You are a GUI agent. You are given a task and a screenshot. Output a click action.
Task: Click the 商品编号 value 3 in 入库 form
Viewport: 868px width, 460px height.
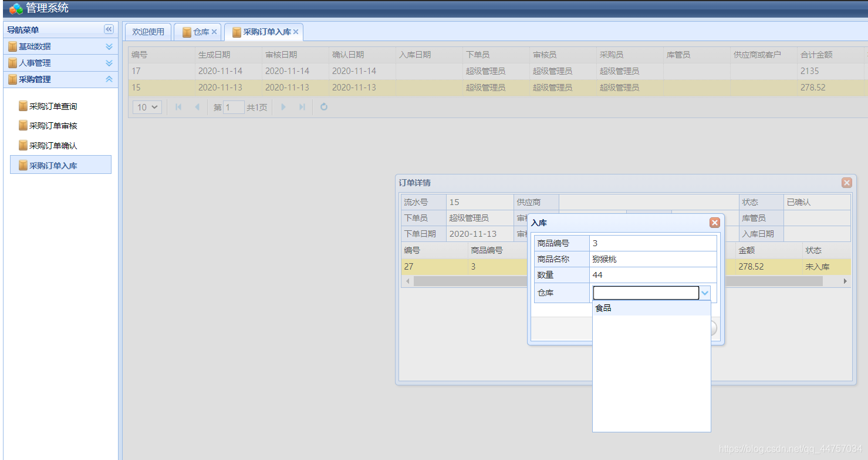tap(653, 243)
